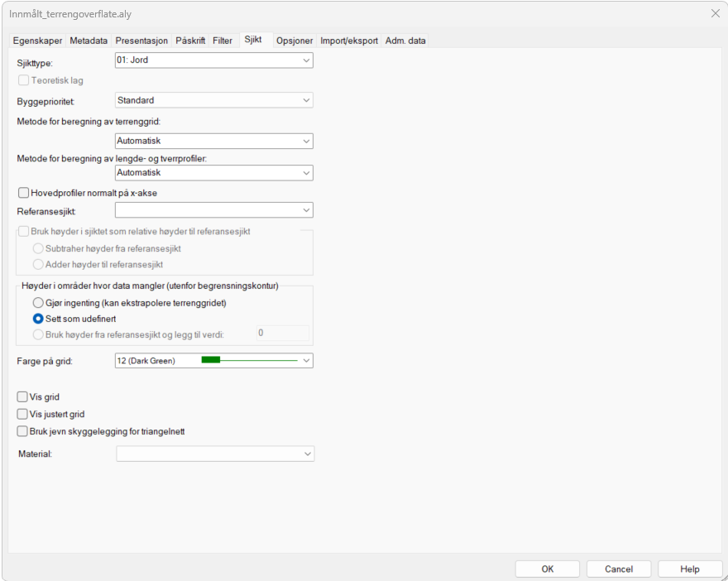728x581 pixels.
Task: Switch to the Opsjoner tab
Action: [x=295, y=41]
